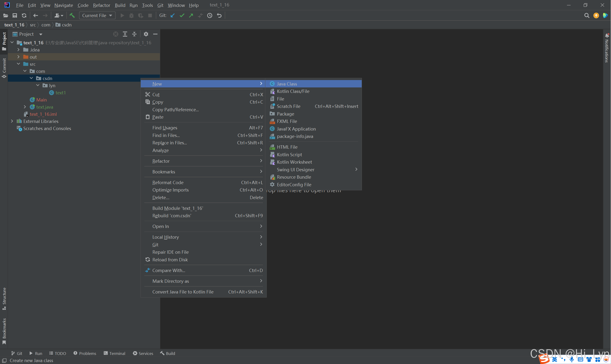
Task: Open the Current File run configuration dropdown
Action: pyautogui.click(x=97, y=15)
